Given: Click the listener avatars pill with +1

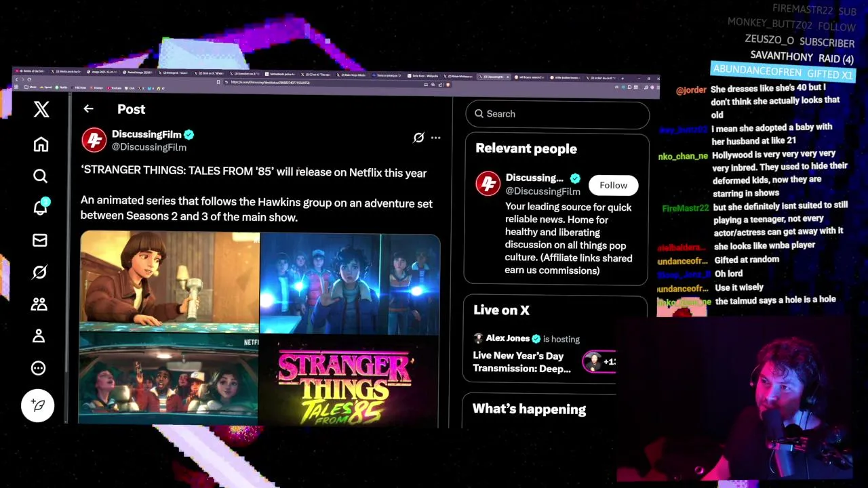Looking at the screenshot, I should click(599, 361).
